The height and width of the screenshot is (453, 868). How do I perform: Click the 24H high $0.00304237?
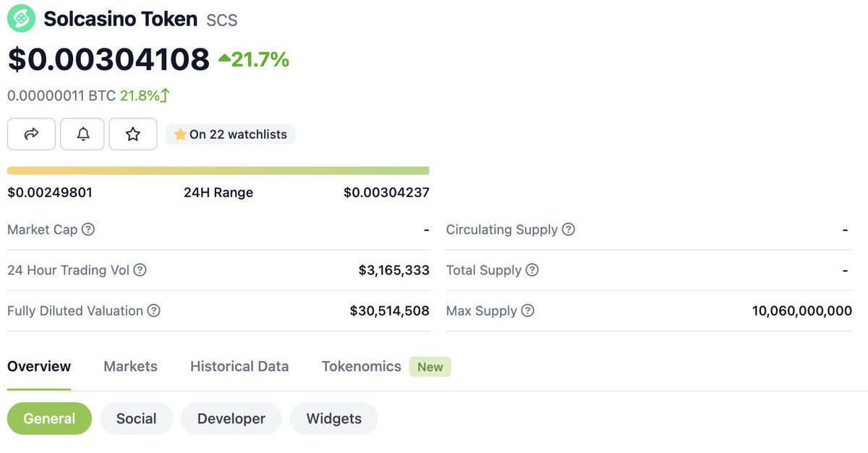[x=386, y=192]
